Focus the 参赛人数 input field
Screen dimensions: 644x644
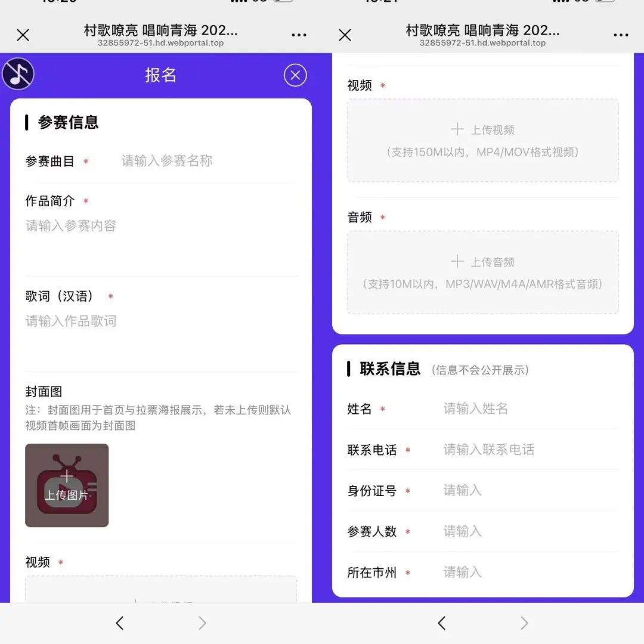coord(528,531)
